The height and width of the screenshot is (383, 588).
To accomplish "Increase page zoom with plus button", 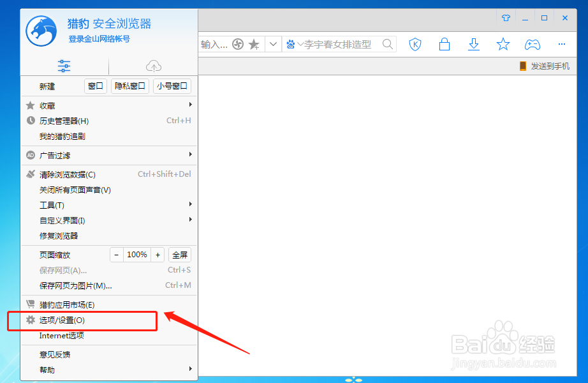I will click(x=158, y=255).
